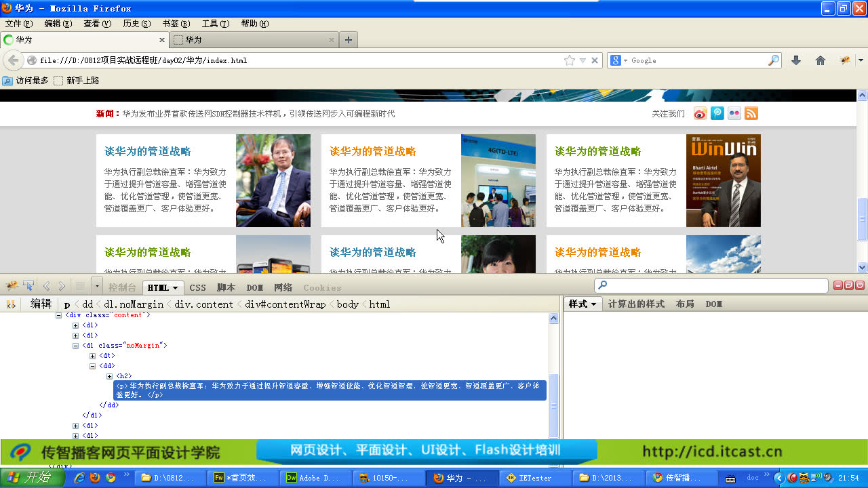This screenshot has width=868, height=488.
Task: Activate the Firebug inspect element tool
Action: click(x=28, y=286)
